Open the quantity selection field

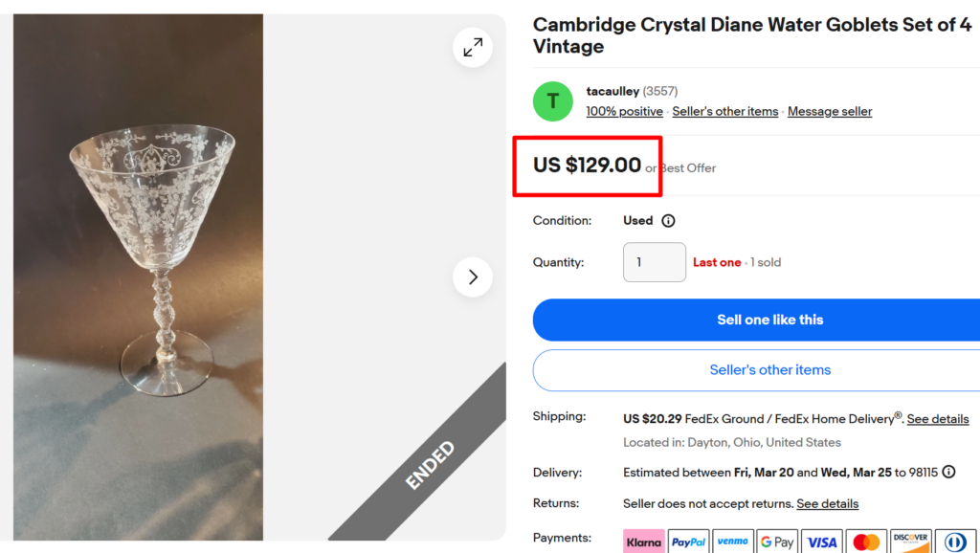pos(655,262)
